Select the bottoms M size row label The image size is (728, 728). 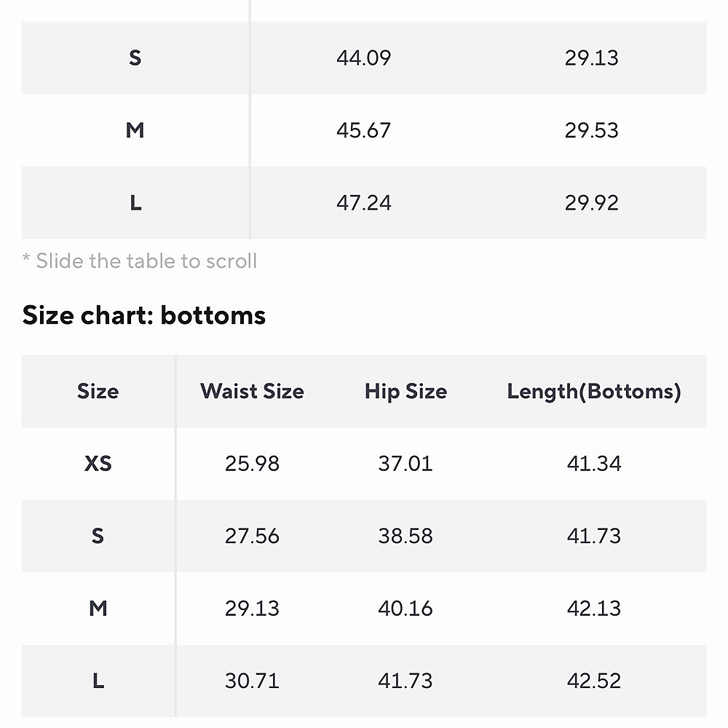98,608
